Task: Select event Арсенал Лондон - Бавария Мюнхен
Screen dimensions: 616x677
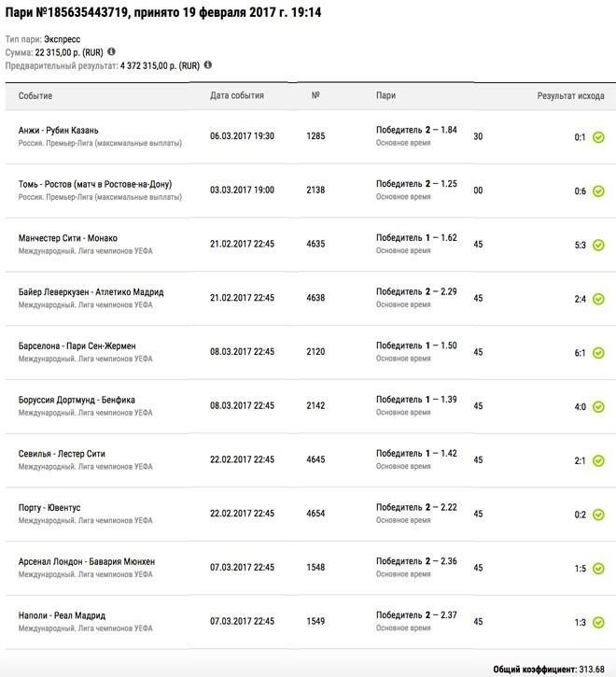Action: point(87,562)
